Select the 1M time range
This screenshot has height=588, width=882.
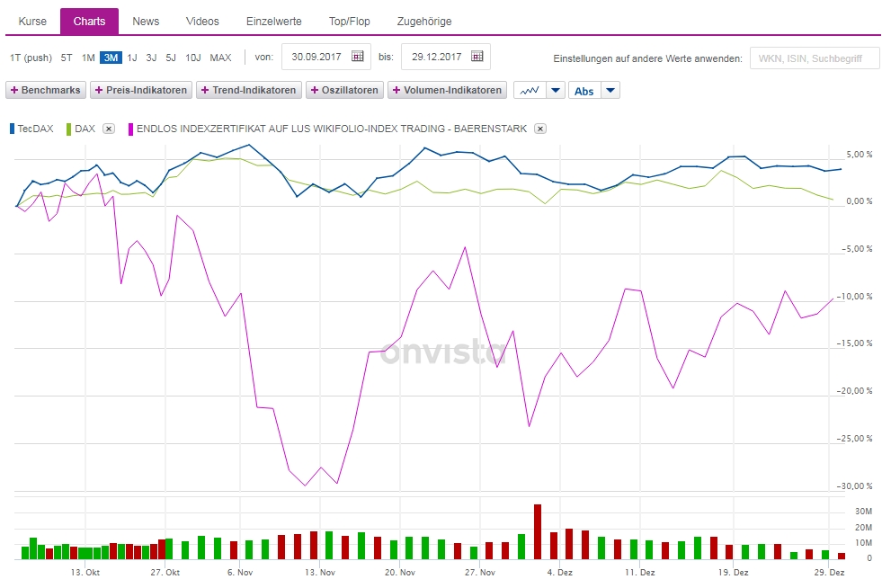point(88,58)
